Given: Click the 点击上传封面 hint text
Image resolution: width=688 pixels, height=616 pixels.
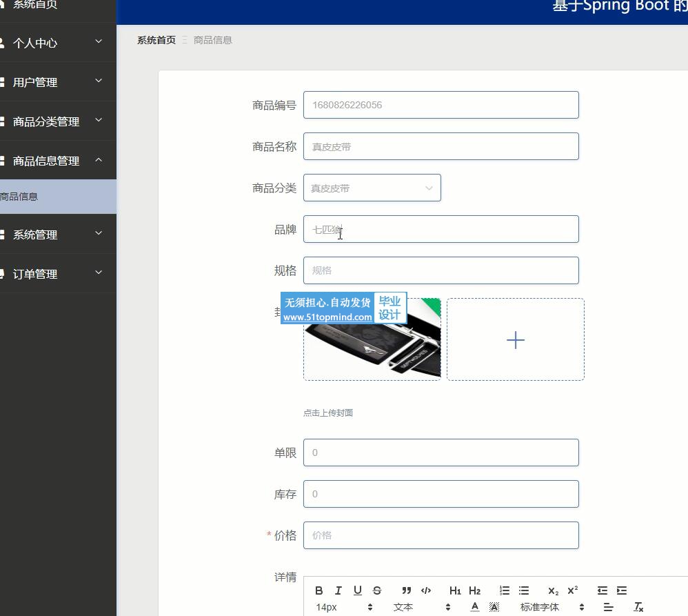Looking at the screenshot, I should click(x=328, y=413).
